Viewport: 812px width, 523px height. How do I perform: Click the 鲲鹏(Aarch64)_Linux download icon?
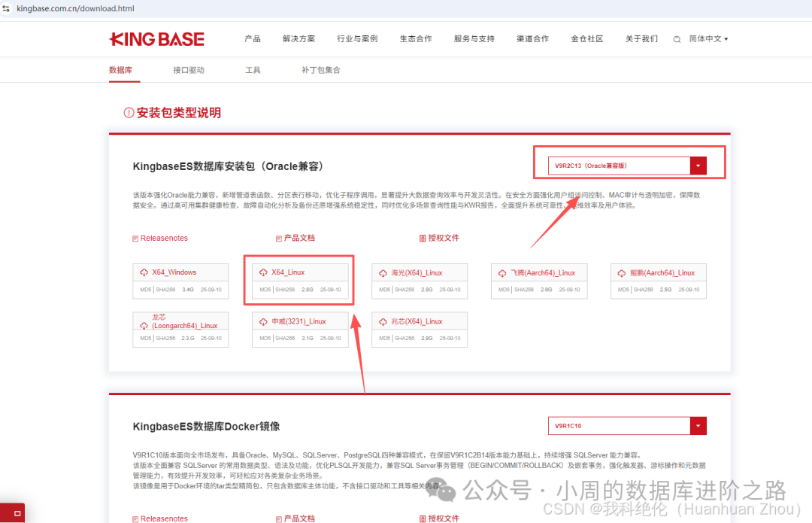(622, 272)
